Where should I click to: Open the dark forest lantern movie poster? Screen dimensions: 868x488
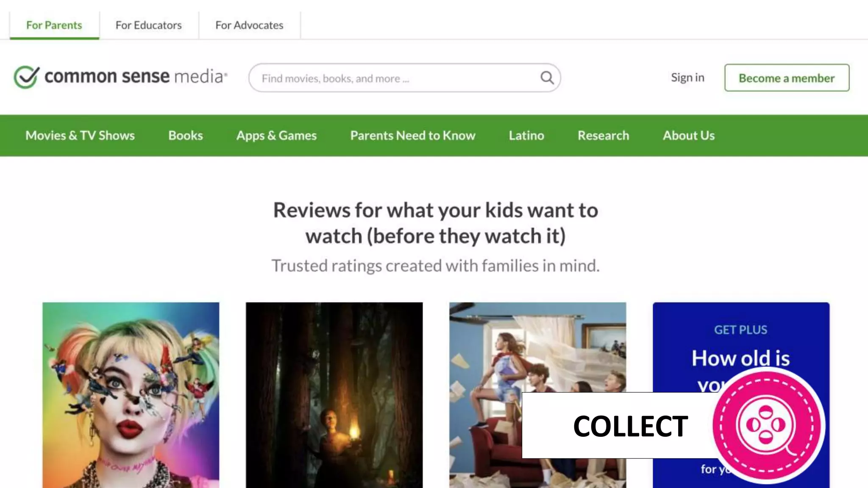coord(334,395)
